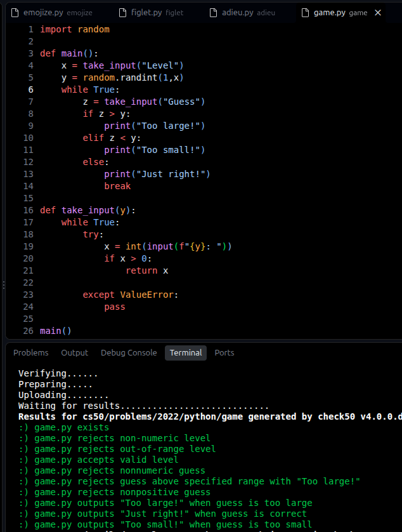Click the 'if z > y:' line
The image size is (402, 532).
[107, 114]
